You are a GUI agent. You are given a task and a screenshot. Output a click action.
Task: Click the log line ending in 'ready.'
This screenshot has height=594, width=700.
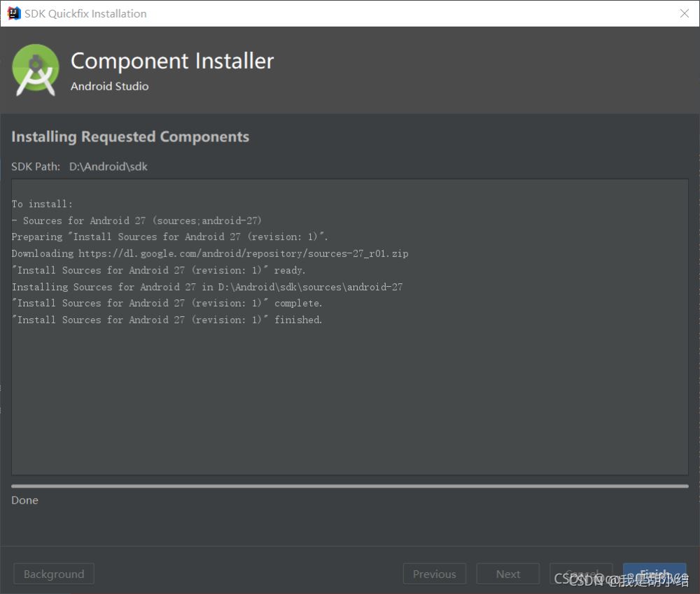tap(158, 270)
